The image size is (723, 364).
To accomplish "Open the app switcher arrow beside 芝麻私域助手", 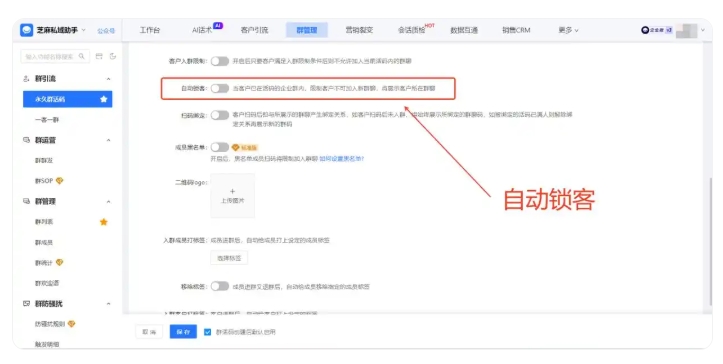I will click(x=83, y=30).
